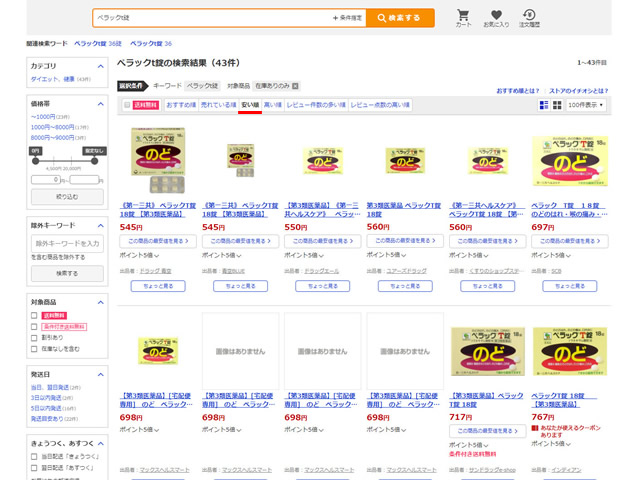Open favorites heart icon
The height and width of the screenshot is (480, 640).
[x=496, y=18]
